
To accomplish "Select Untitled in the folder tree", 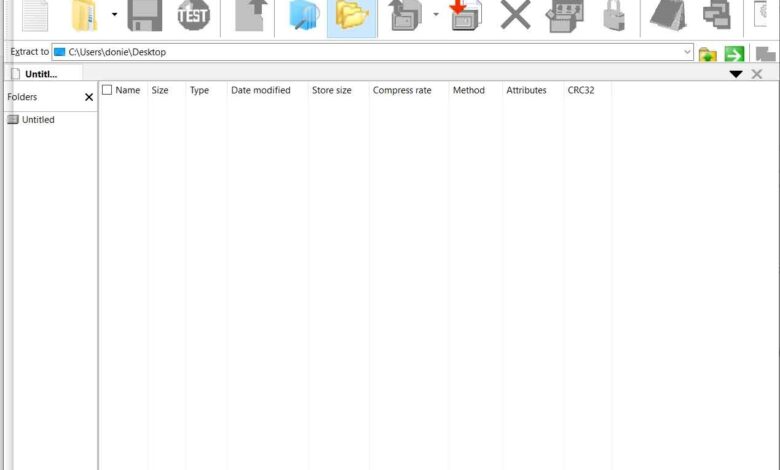I will click(x=31, y=119).
